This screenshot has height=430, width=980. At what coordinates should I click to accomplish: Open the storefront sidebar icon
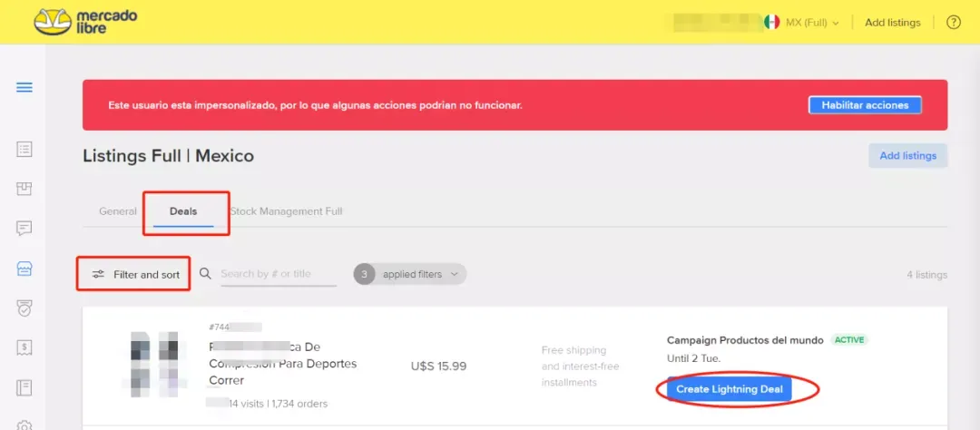click(x=24, y=269)
